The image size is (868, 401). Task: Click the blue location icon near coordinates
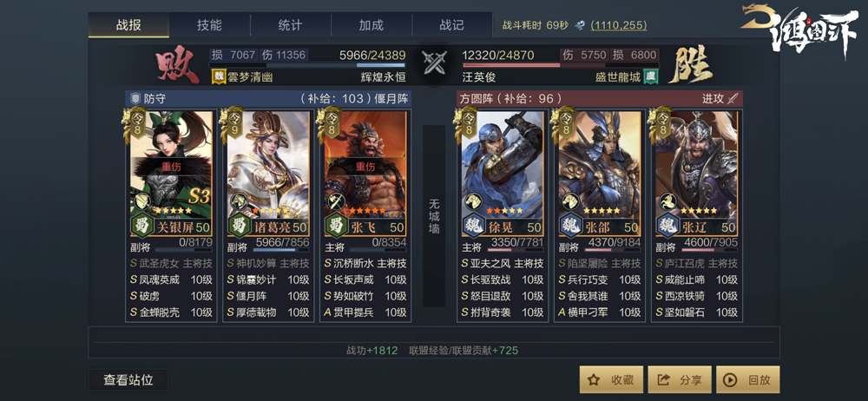[580, 25]
